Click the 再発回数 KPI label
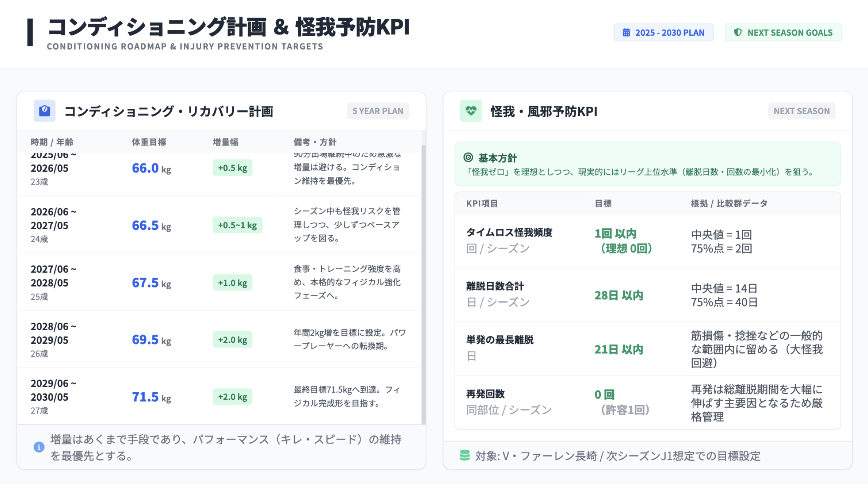The image size is (868, 485). click(486, 394)
